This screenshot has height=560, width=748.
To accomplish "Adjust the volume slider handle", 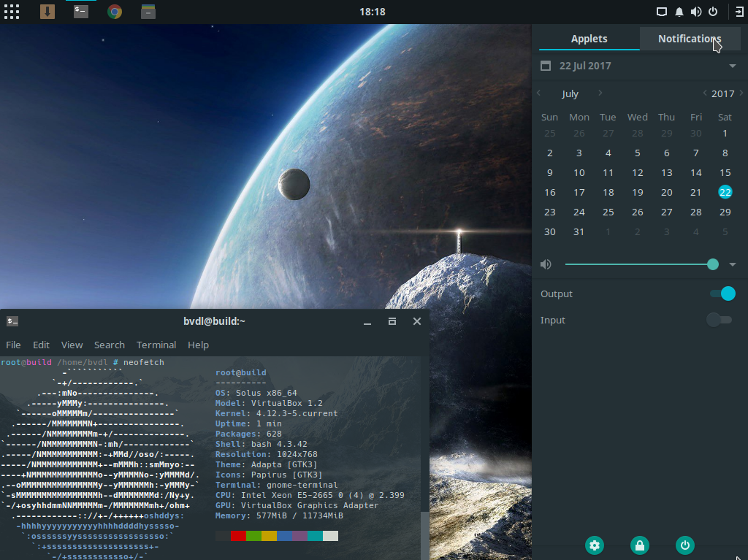I will click(713, 264).
